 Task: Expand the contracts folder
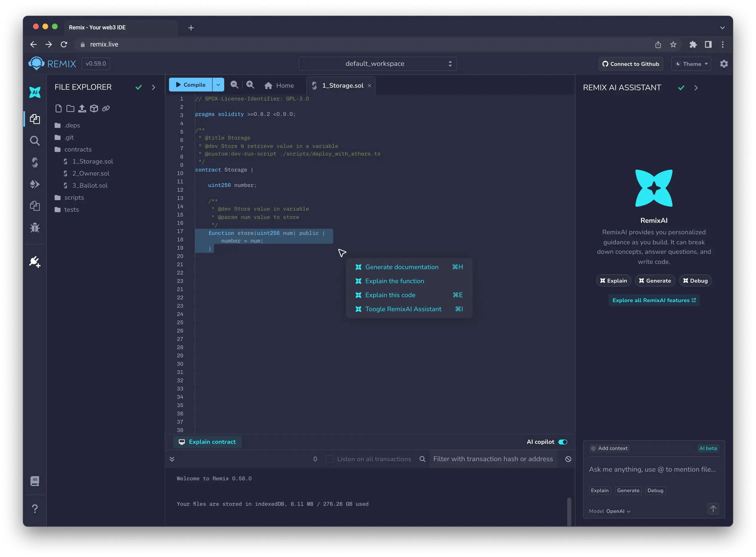click(73, 149)
